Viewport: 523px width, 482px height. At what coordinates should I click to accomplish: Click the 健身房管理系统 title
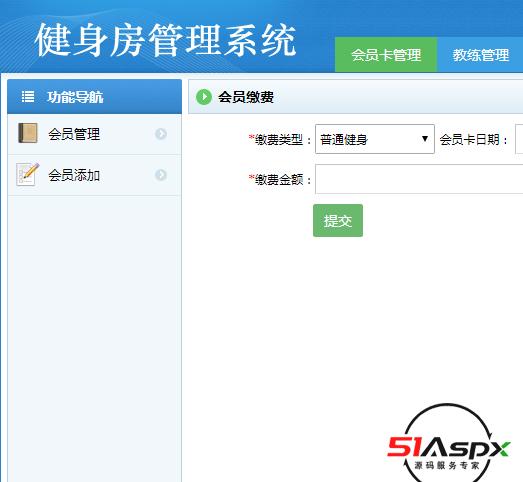point(165,40)
